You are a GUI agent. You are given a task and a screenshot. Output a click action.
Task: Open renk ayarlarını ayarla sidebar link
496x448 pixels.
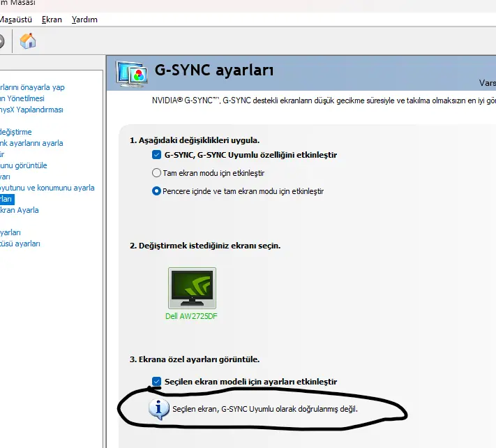coord(31,143)
